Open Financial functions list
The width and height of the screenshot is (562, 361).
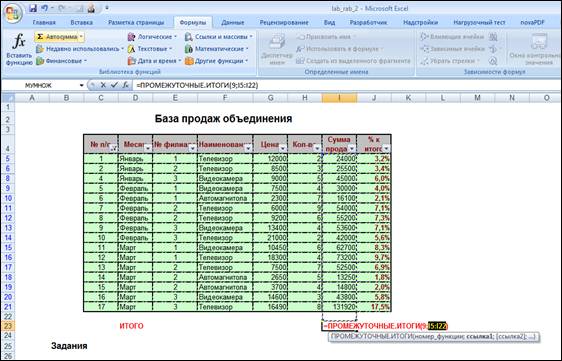point(61,61)
